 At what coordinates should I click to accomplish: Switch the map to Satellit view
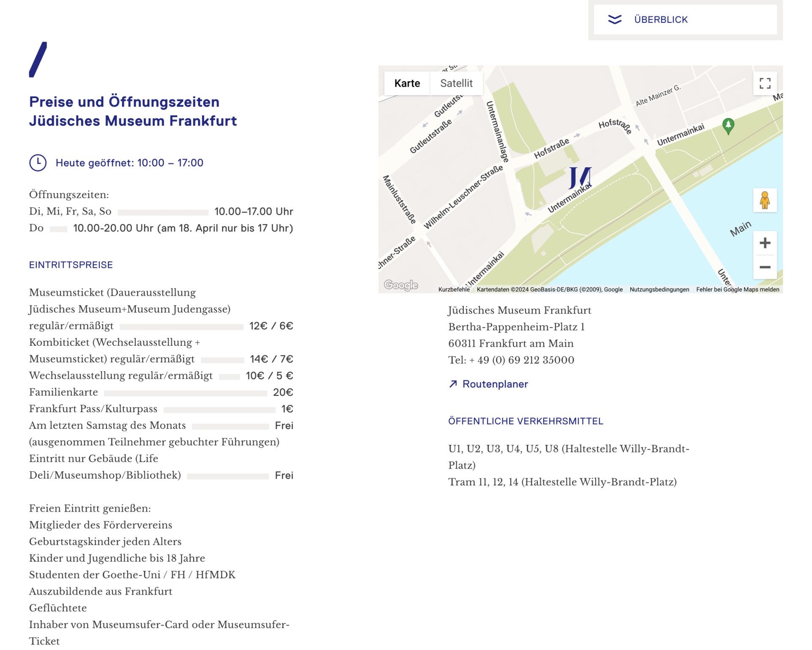[x=456, y=83]
